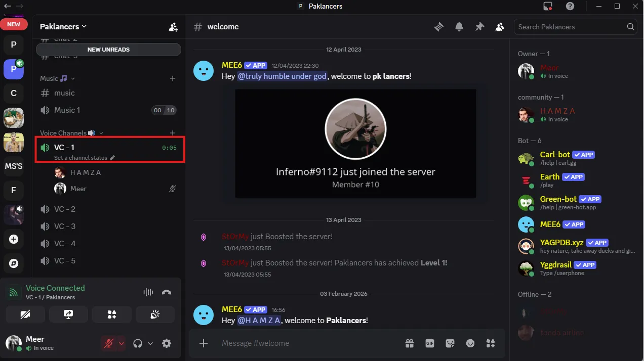Open the Paklancers server dropdown menu
Image resolution: width=644 pixels, height=361 pixels.
[63, 26]
